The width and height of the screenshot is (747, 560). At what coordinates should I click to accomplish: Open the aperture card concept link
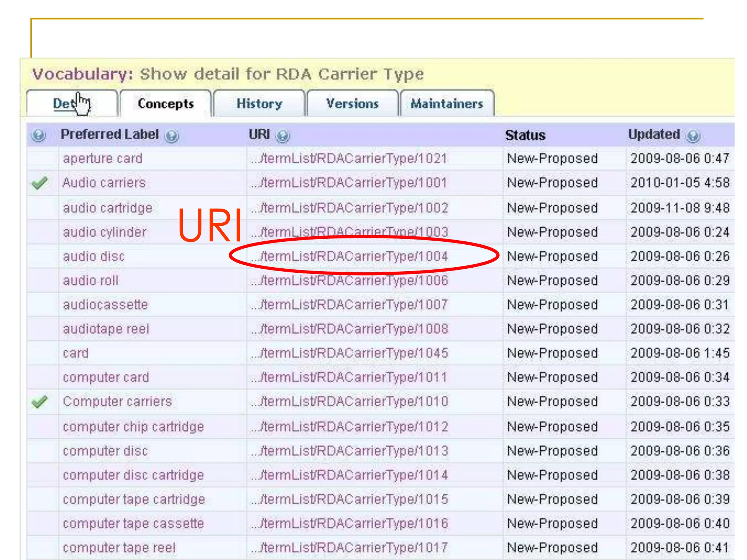click(102, 159)
